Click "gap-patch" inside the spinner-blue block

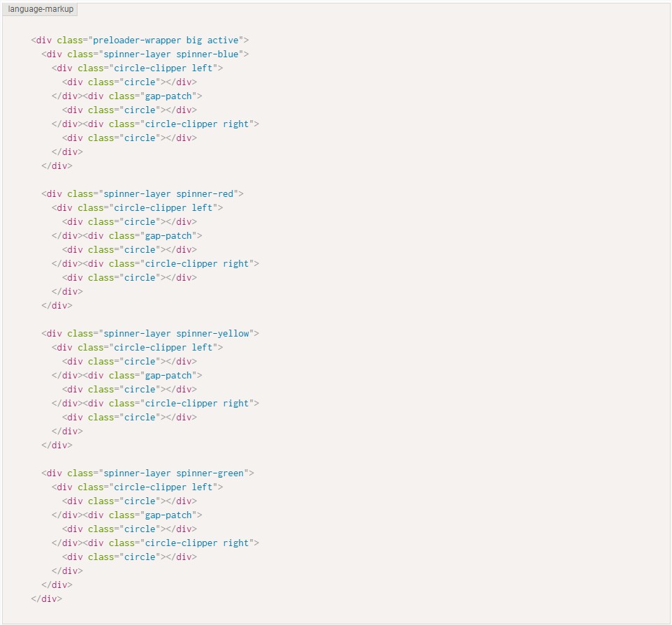click(168, 96)
